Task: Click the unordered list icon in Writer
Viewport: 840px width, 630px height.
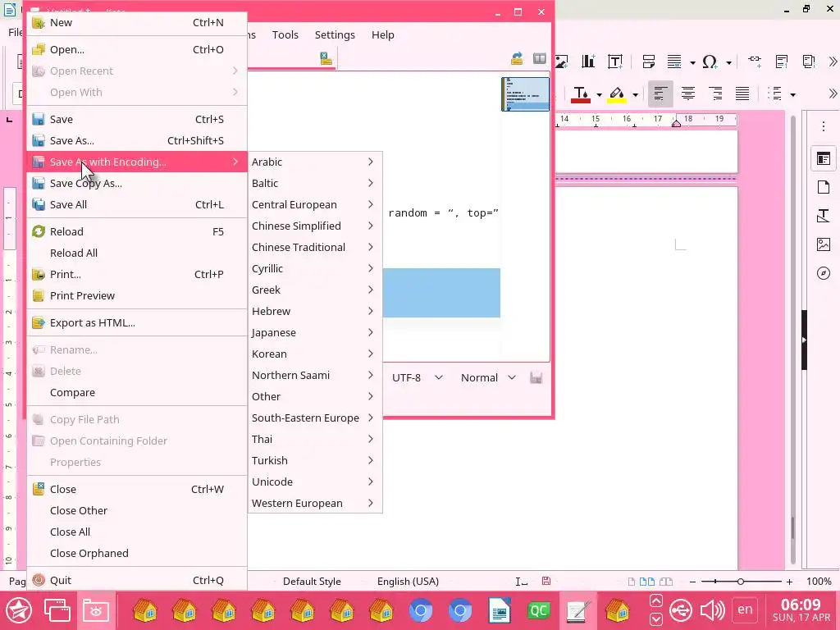Action: (x=774, y=94)
